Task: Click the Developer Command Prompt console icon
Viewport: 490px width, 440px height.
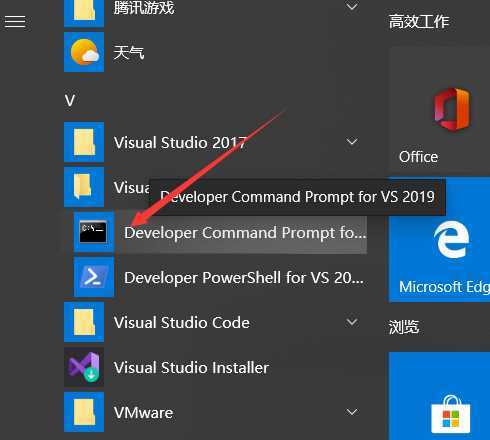Action: coord(94,232)
